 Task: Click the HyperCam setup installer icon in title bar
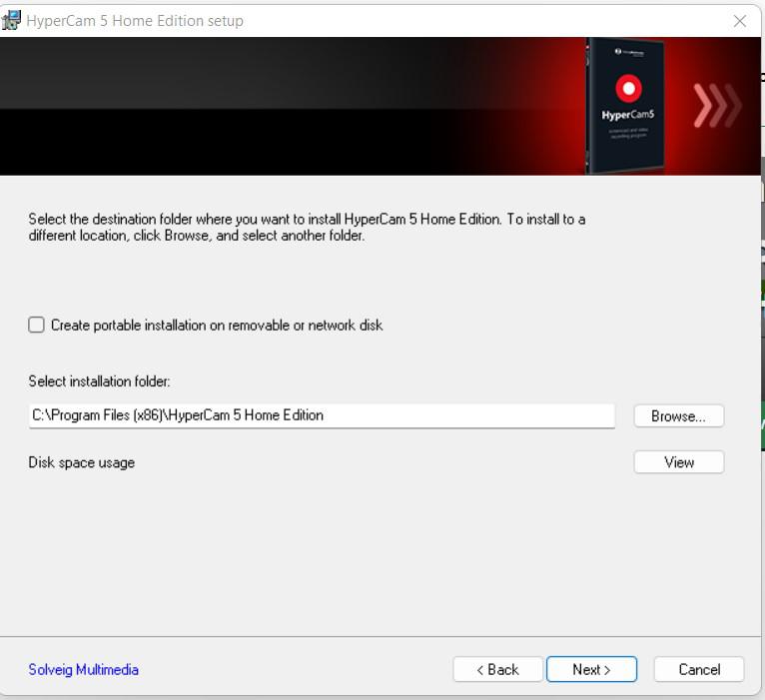point(11,21)
